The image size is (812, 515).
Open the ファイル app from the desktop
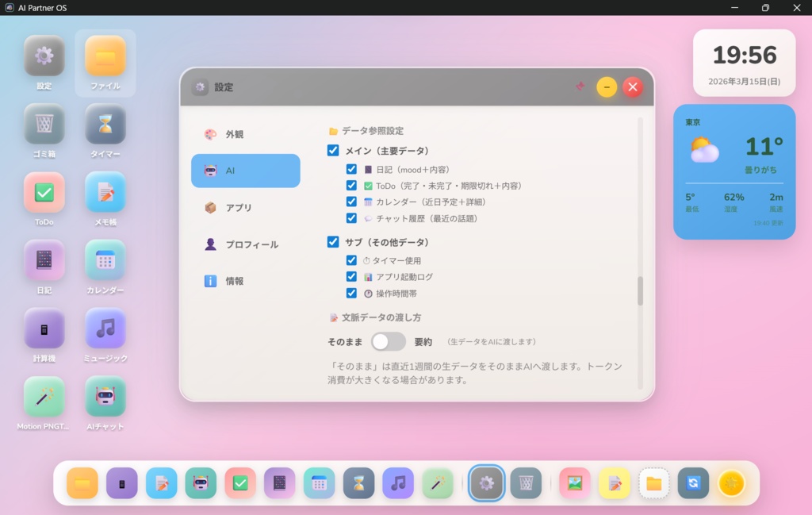coord(105,56)
